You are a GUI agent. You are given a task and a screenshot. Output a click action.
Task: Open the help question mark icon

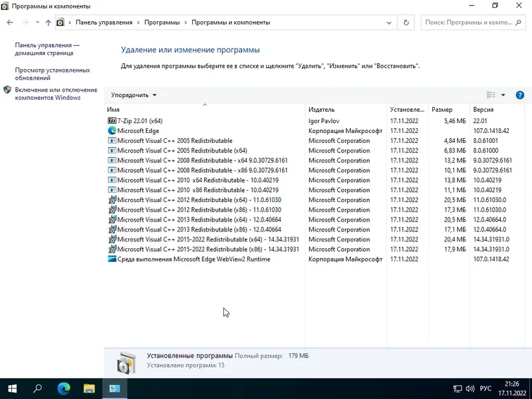(519, 95)
